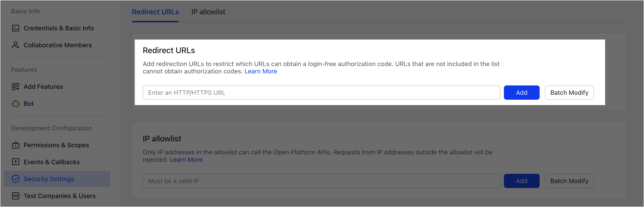The height and width of the screenshot is (207, 644).
Task: Click the Test Companies & Users icon
Action: click(x=15, y=196)
